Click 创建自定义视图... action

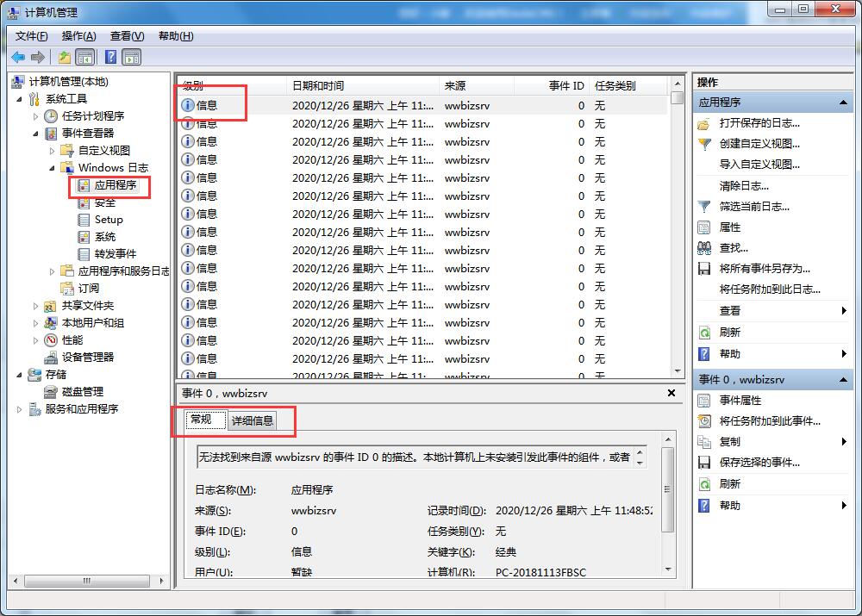[x=759, y=144]
